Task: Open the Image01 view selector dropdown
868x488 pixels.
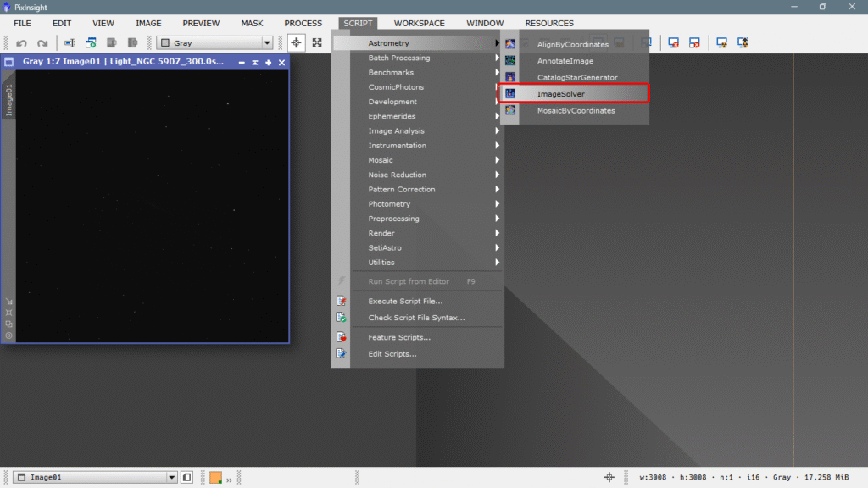Action: (95, 477)
